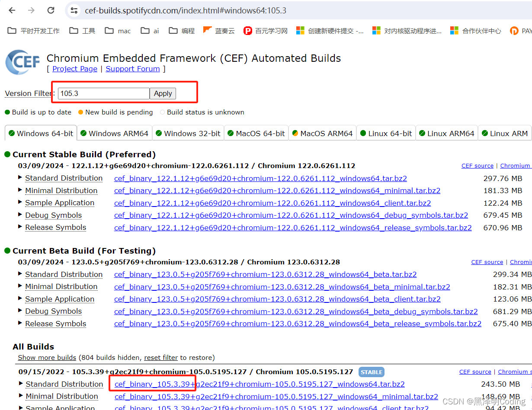Image resolution: width=532 pixels, height=410 pixels.
Task: Switch to the MacOS 64-bit tab
Action: 256,133
